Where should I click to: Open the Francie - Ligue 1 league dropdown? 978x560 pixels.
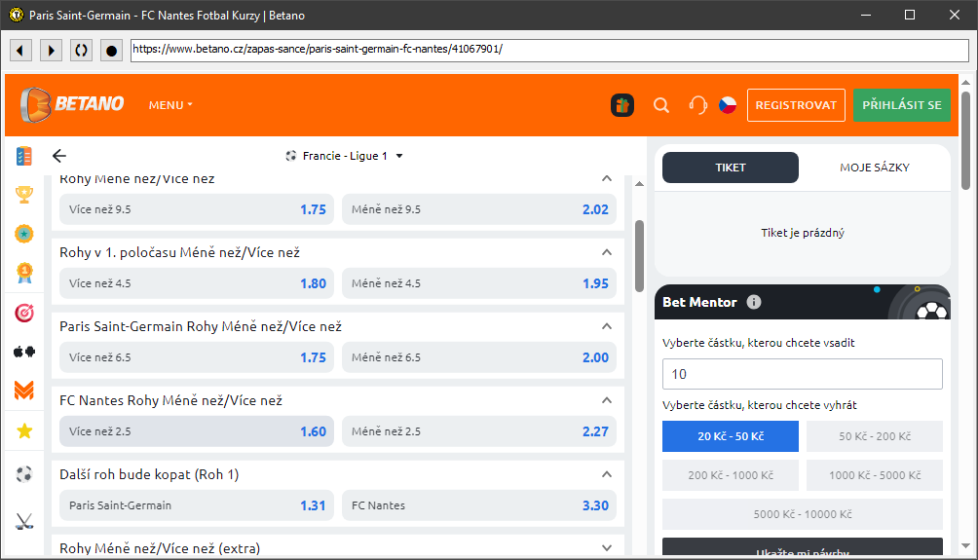click(344, 156)
